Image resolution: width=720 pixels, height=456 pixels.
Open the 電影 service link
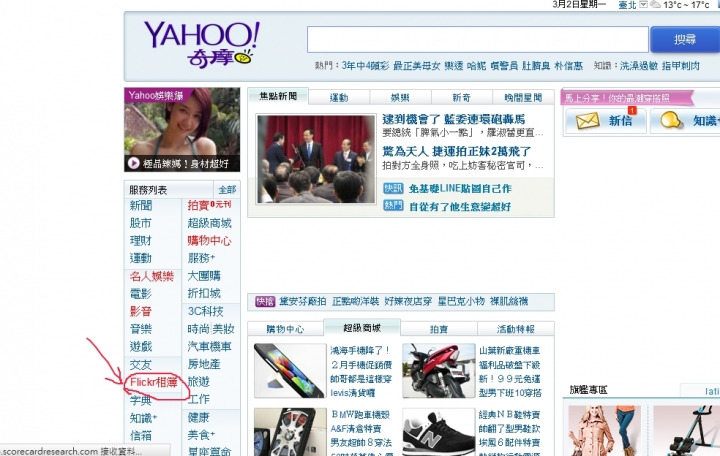[x=141, y=293]
